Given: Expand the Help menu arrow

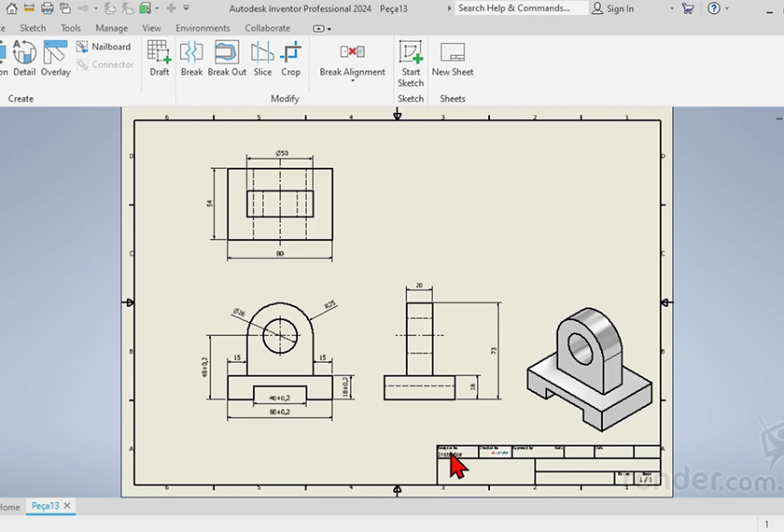Looking at the screenshot, I should pyautogui.click(x=727, y=8).
